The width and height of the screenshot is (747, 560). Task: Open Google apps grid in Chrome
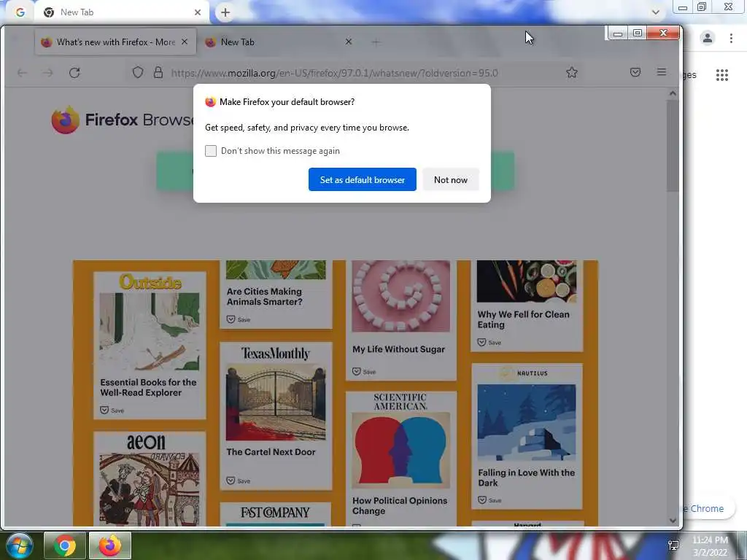click(x=721, y=75)
